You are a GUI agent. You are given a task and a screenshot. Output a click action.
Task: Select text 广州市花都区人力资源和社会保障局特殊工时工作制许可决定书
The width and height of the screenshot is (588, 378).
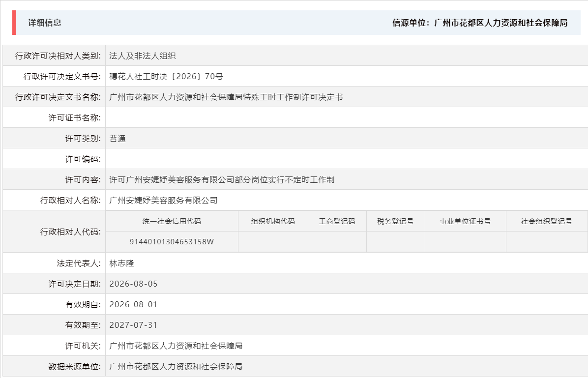226,97
